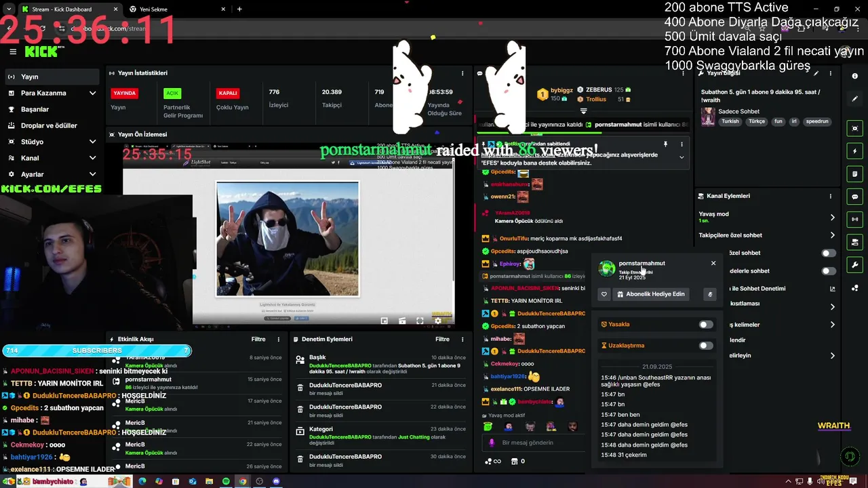Expand the Para Kazanma sidebar menu
The height and width of the screenshot is (488, 868).
pyautogui.click(x=92, y=93)
